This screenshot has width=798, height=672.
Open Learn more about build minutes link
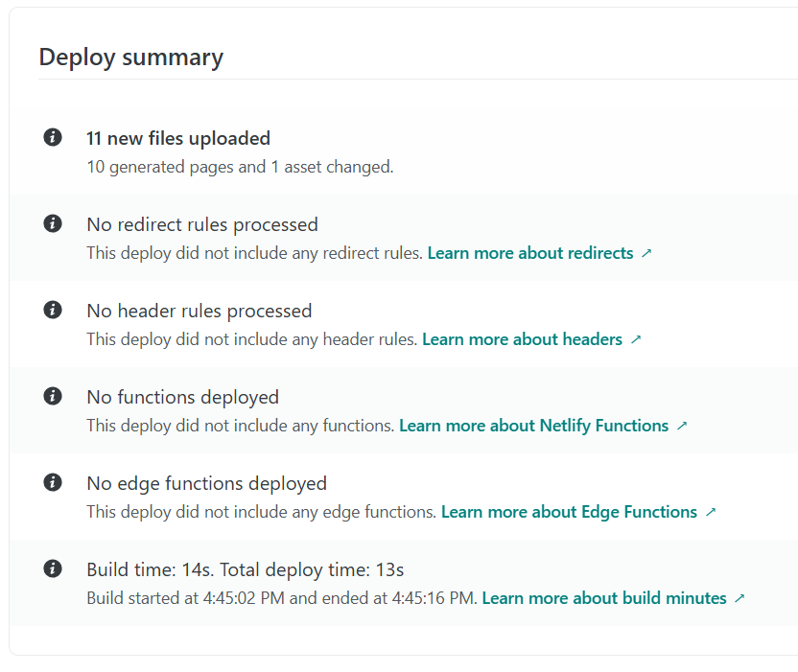(x=604, y=598)
